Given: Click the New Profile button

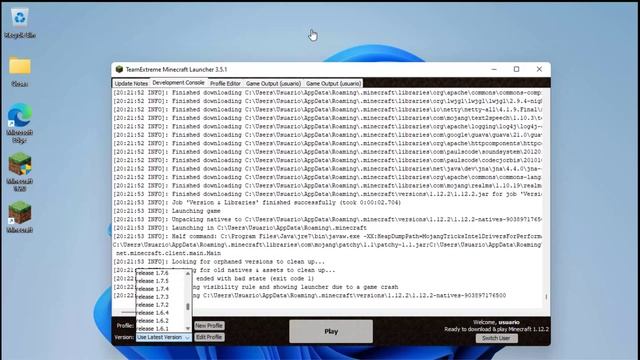Looking at the screenshot, I should point(209,326).
